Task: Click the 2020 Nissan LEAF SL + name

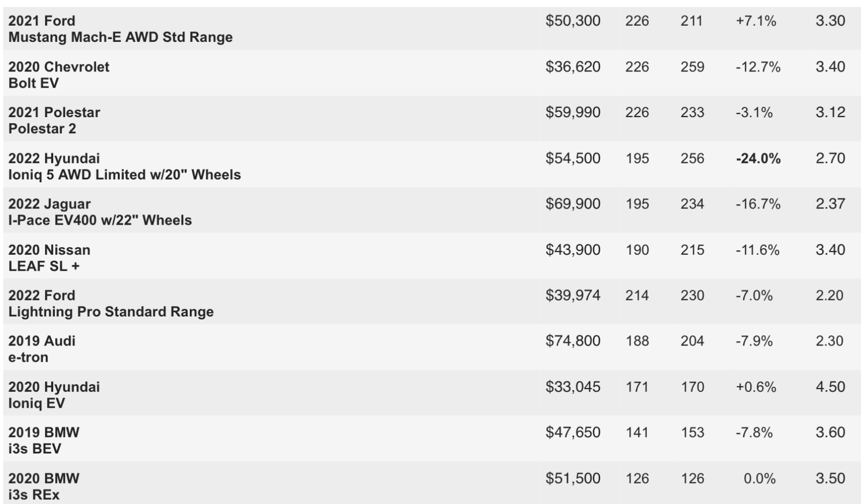Action: point(49,258)
